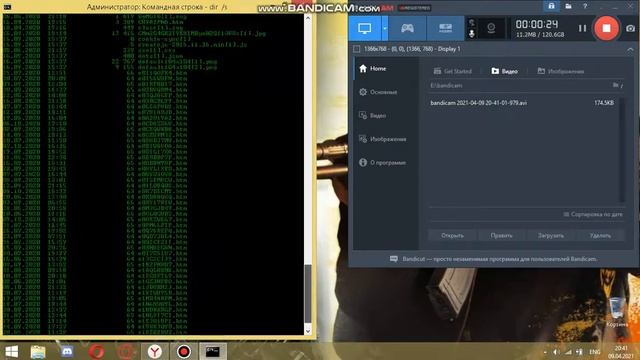Open Bandicam help question mark

point(585,6)
